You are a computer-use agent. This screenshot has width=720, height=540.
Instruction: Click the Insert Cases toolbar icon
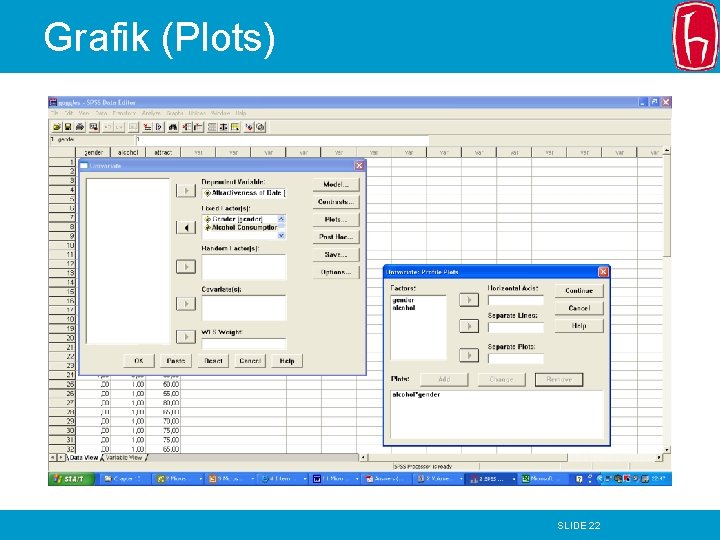click(x=186, y=127)
